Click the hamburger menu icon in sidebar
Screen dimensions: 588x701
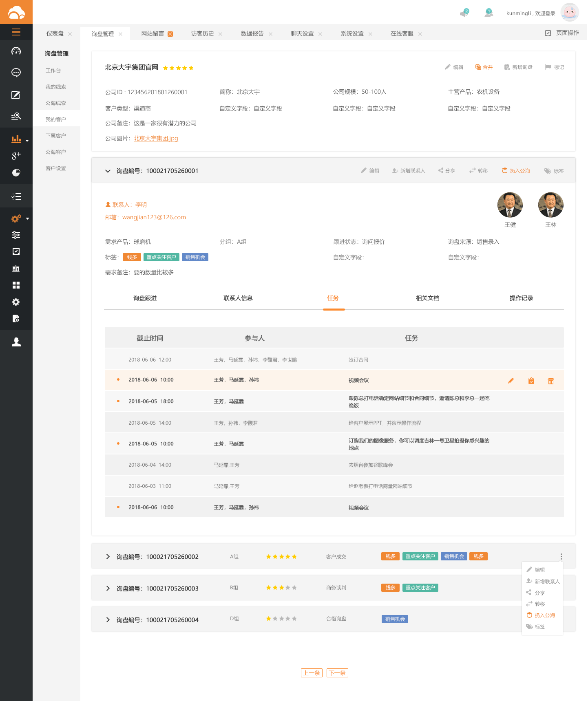(16, 32)
